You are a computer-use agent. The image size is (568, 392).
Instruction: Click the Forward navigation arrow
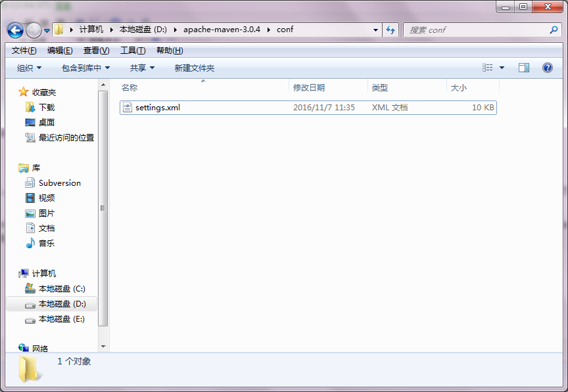click(34, 30)
